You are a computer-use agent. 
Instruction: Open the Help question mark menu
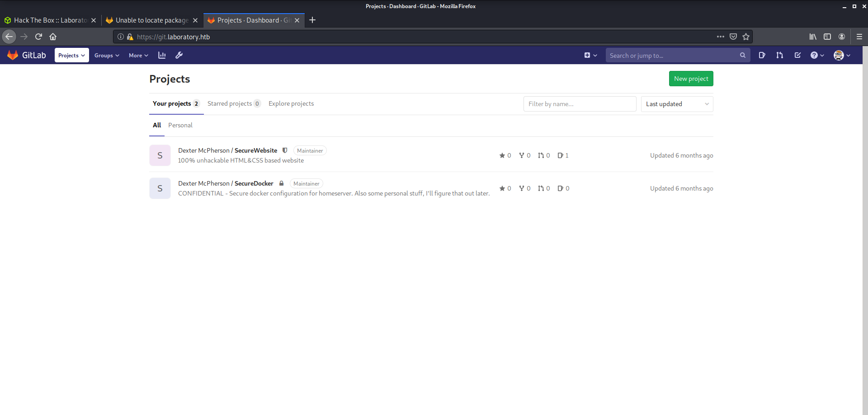pos(817,55)
